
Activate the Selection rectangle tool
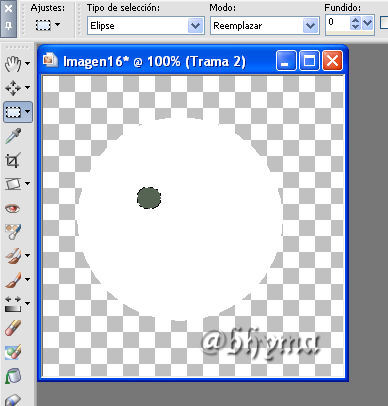point(13,112)
